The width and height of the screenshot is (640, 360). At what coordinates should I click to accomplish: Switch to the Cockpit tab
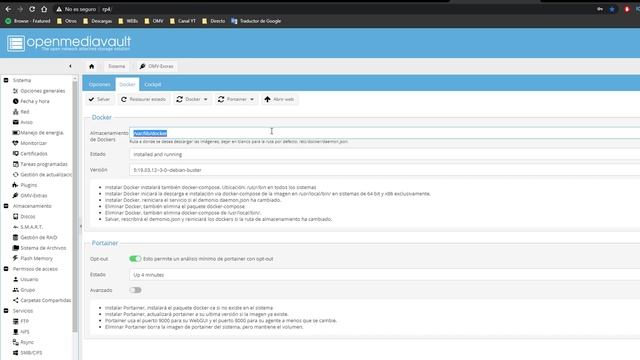(153, 84)
